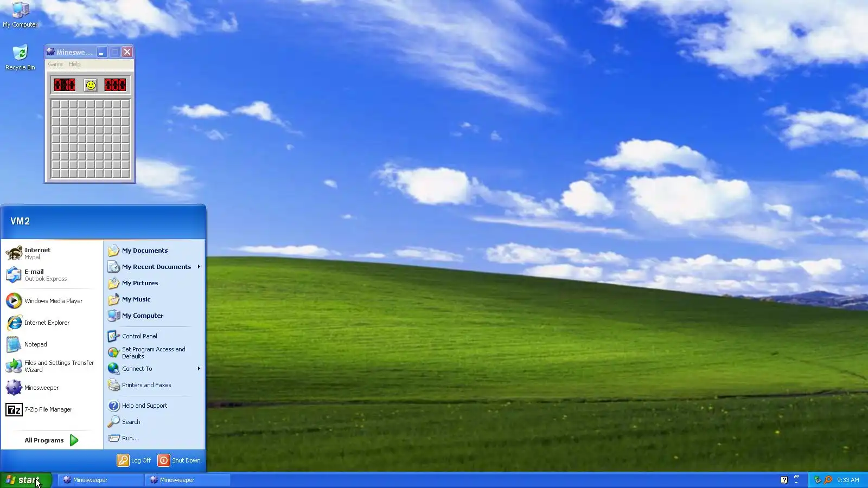The height and width of the screenshot is (488, 868).
Task: Open the Run dialog
Action: [x=155, y=438]
